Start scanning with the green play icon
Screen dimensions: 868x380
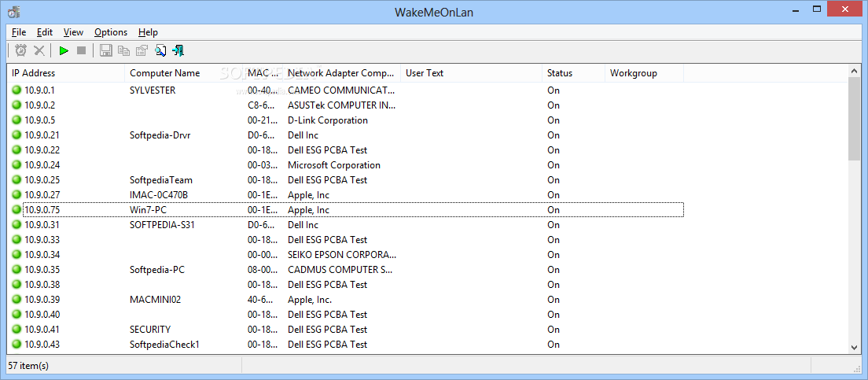pos(64,50)
